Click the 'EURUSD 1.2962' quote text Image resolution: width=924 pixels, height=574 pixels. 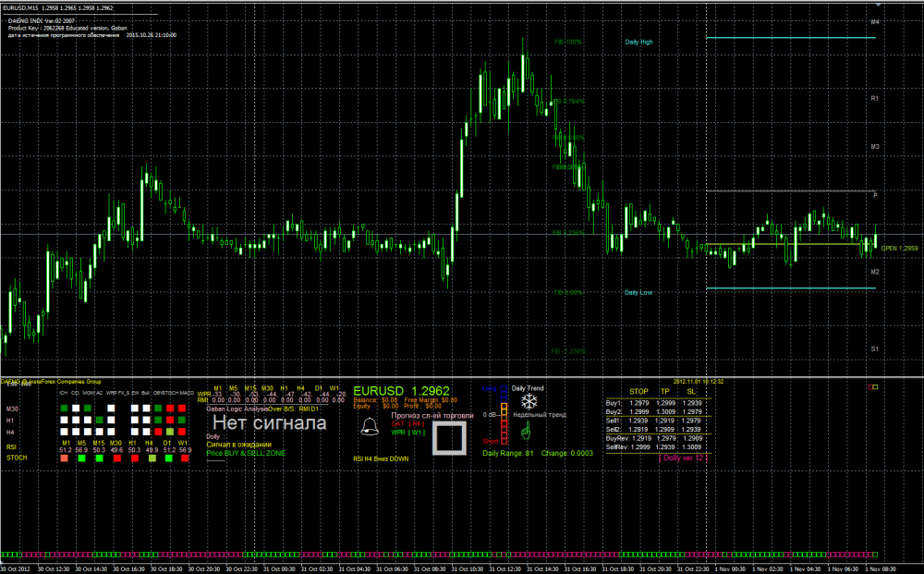click(x=401, y=391)
